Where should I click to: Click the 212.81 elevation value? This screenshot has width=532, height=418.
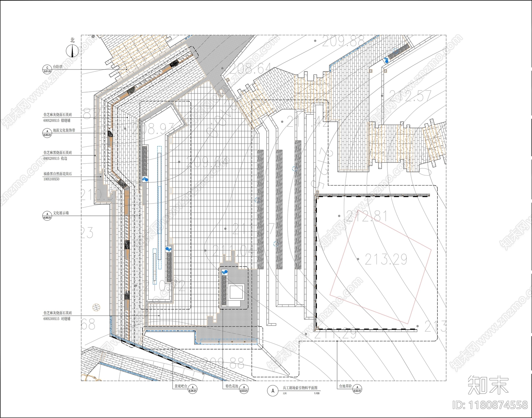pyautogui.click(x=367, y=216)
